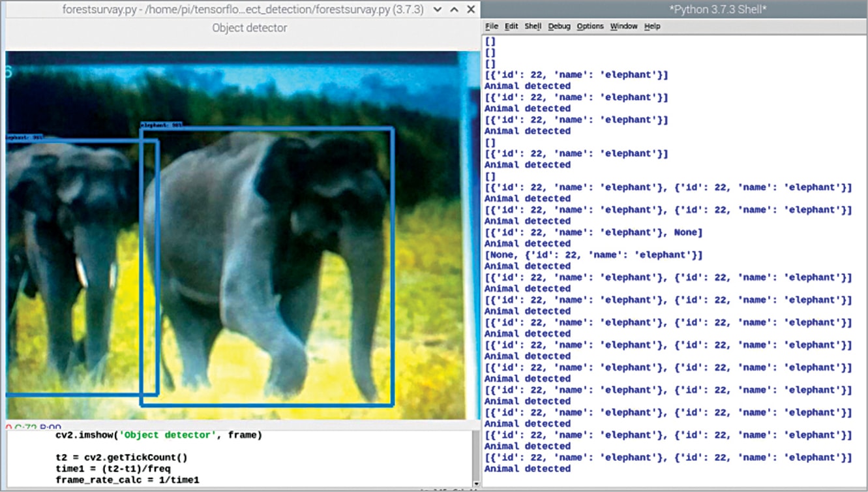Maximize the forestsurvay.py editor window

455,9
